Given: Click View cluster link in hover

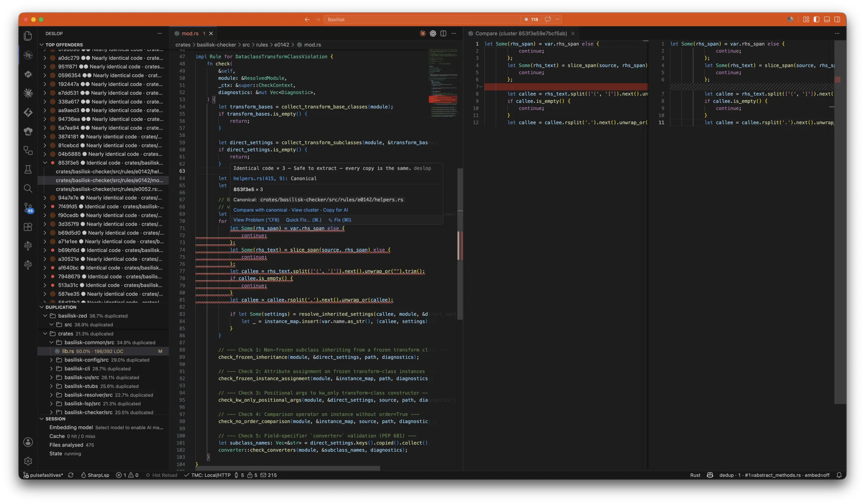Looking at the screenshot, I should coord(305,210).
